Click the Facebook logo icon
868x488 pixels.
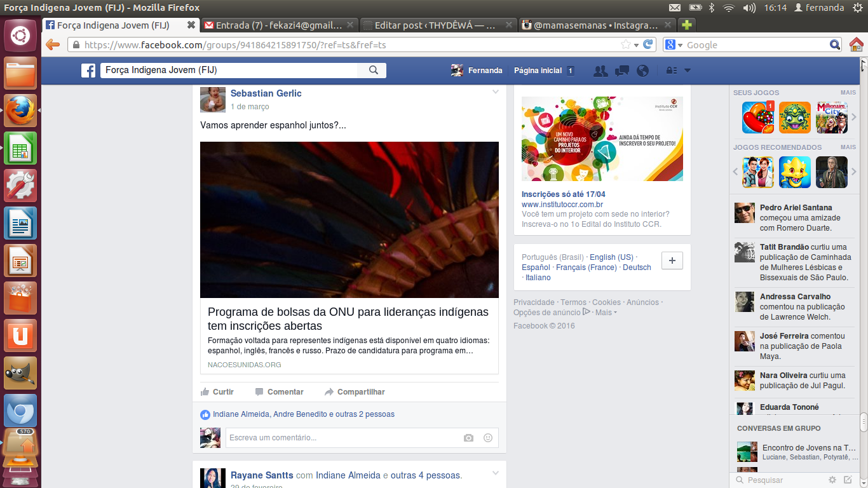click(88, 71)
